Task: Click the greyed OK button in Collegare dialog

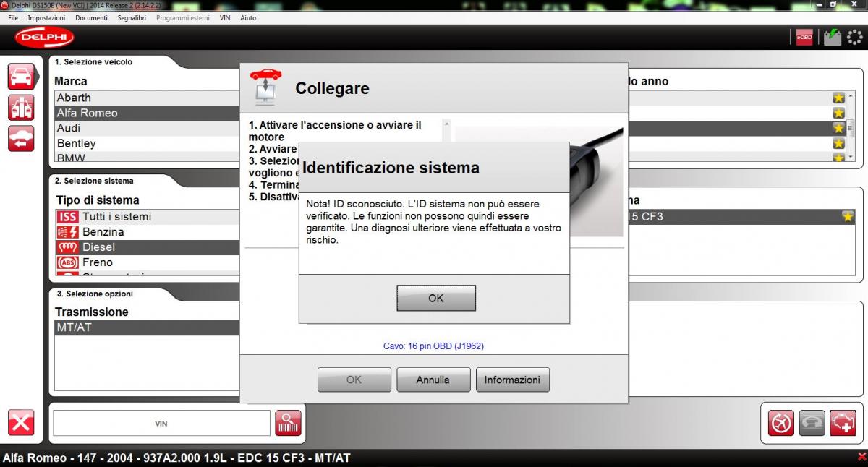Action: click(x=354, y=380)
